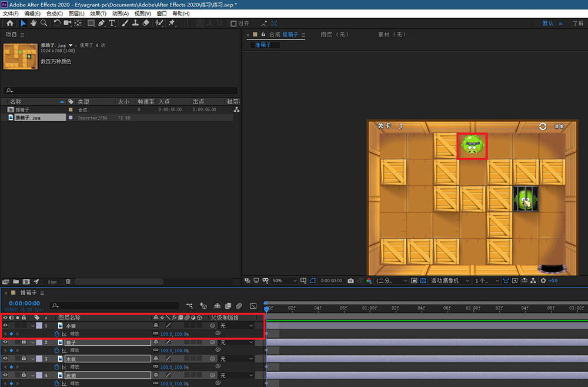
Task: Open the 图层(L) menu
Action: pyautogui.click(x=76, y=14)
